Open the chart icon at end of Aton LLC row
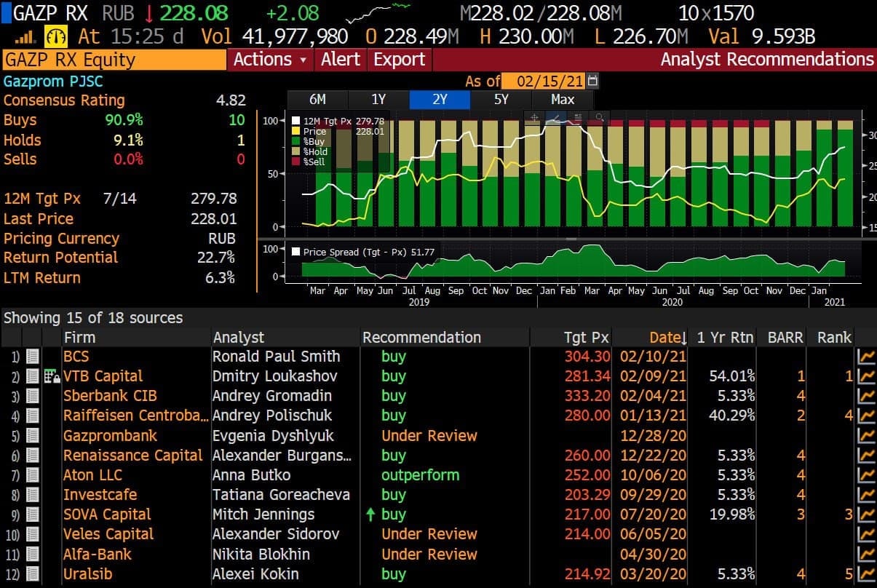The image size is (877, 588). coord(866,475)
